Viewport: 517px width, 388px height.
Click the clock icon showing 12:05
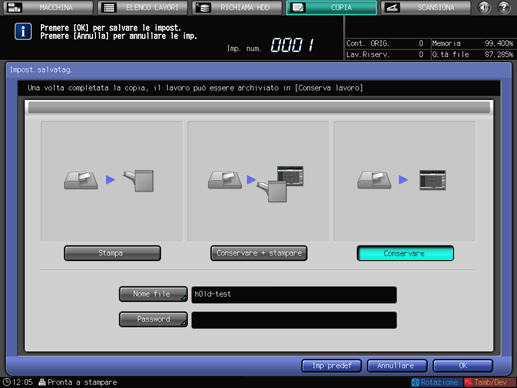7,382
